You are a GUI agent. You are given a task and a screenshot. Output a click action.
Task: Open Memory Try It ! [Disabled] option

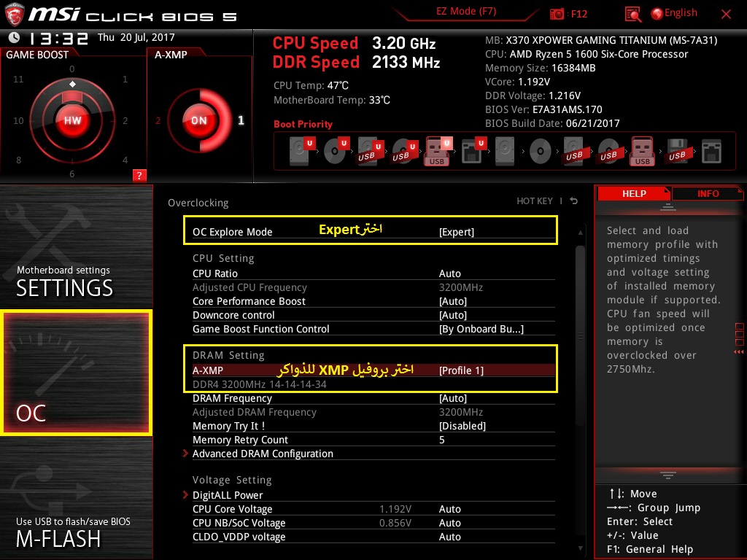462,426
